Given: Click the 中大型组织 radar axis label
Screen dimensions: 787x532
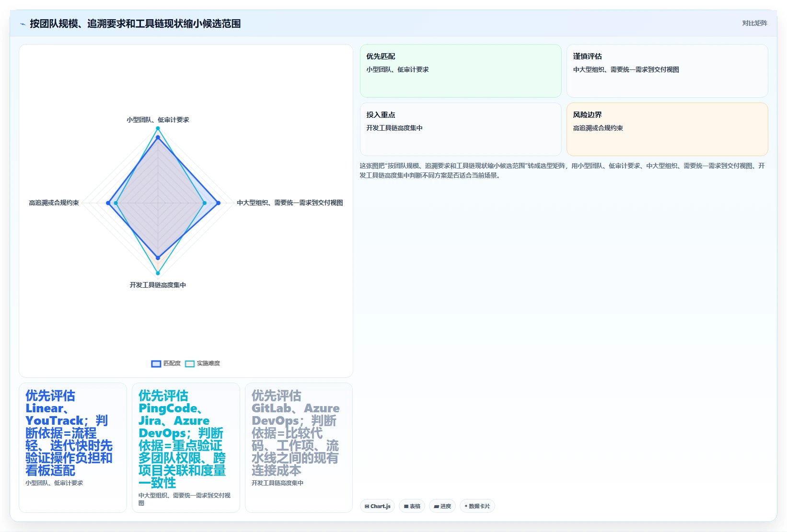Looking at the screenshot, I should (290, 203).
